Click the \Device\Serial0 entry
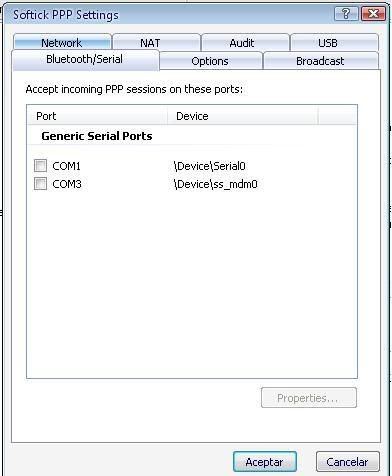This screenshot has width=392, height=476. [x=209, y=166]
